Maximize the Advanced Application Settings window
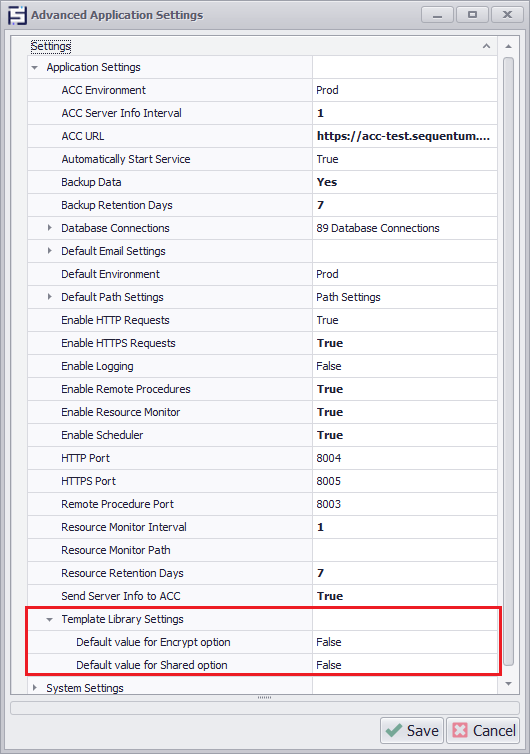The image size is (530, 754). tap(472, 15)
